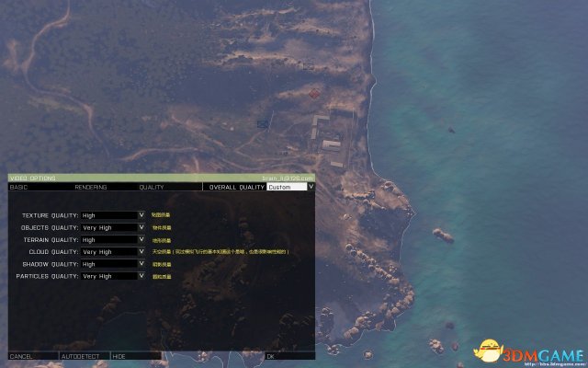This screenshot has height=368, width=588.
Task: Click the Hide button
Action: (136, 356)
